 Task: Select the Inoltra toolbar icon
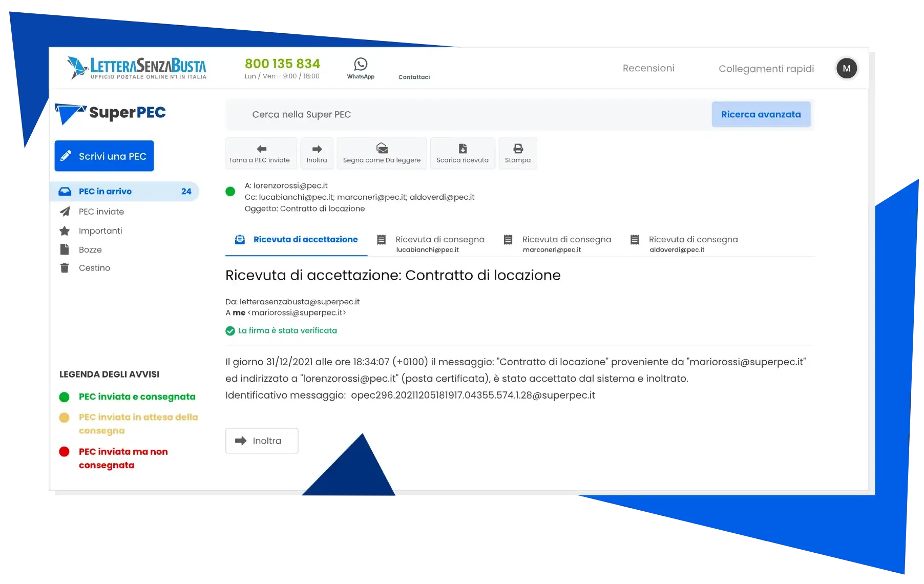tap(317, 149)
